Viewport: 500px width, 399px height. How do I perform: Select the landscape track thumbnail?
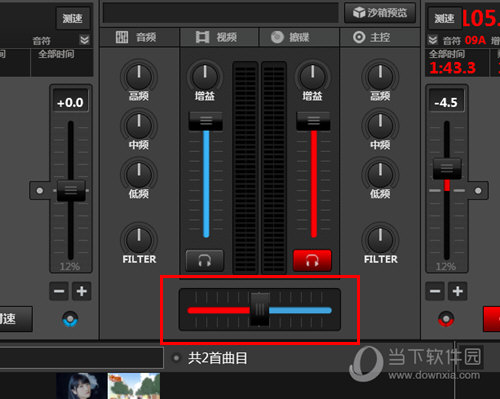(x=134, y=386)
